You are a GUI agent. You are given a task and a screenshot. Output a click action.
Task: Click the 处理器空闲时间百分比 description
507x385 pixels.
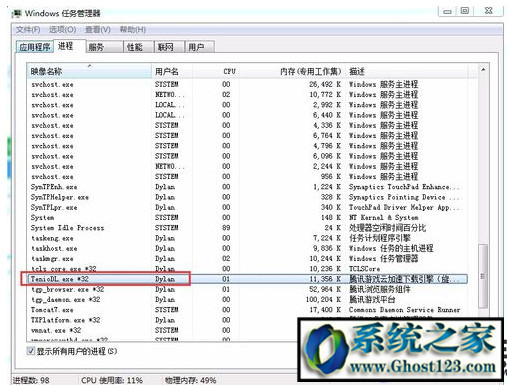[x=387, y=228]
